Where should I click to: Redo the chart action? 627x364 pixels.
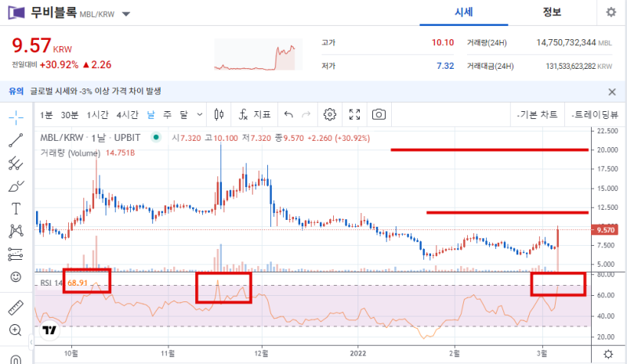pyautogui.click(x=306, y=114)
